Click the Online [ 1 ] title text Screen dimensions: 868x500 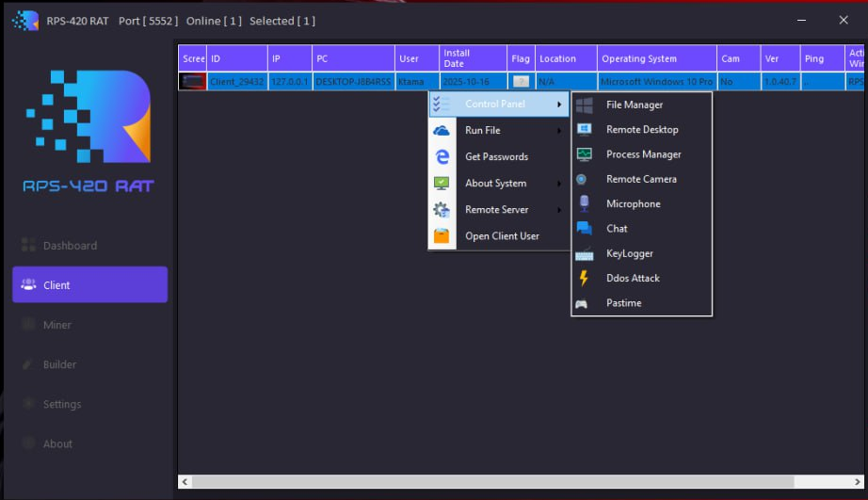(x=214, y=21)
